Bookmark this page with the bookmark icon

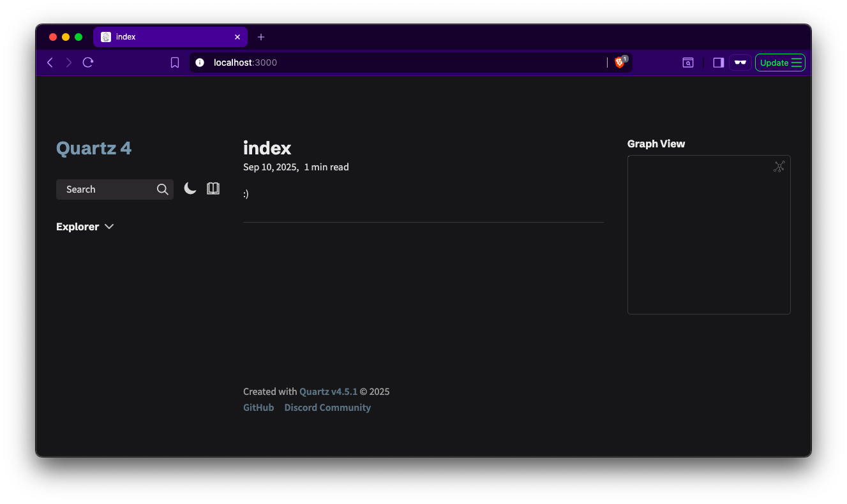175,63
